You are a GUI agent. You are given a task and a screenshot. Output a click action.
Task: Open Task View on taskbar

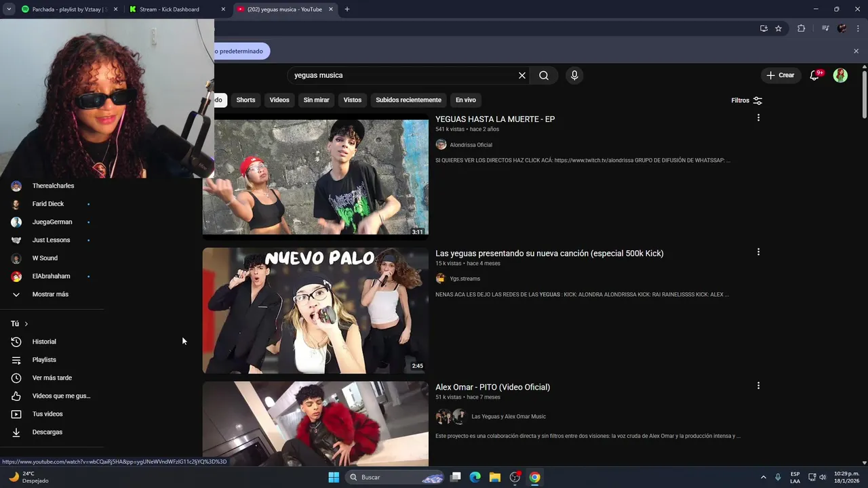click(456, 477)
